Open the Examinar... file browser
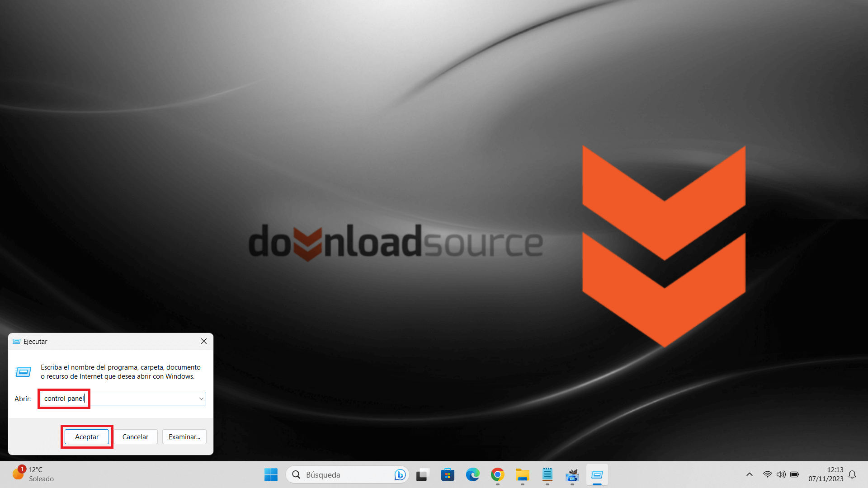Image resolution: width=868 pixels, height=488 pixels. [184, 436]
